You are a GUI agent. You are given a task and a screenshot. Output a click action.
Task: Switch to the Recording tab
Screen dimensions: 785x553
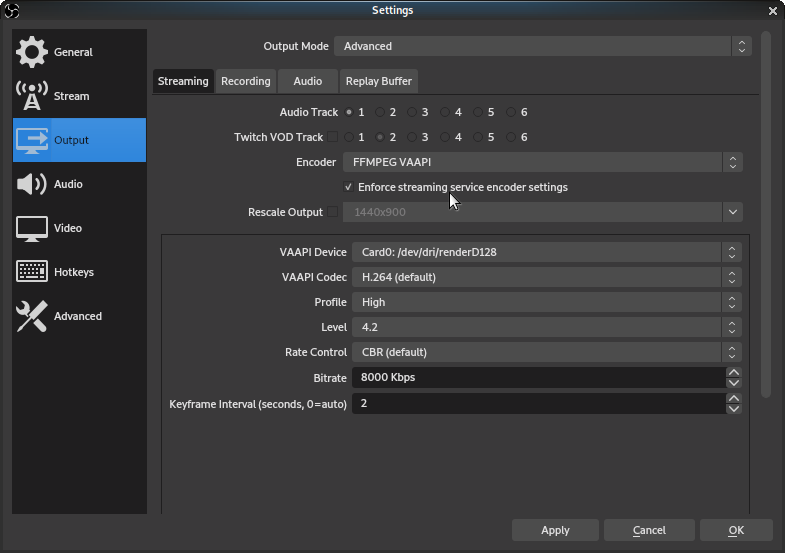246,81
